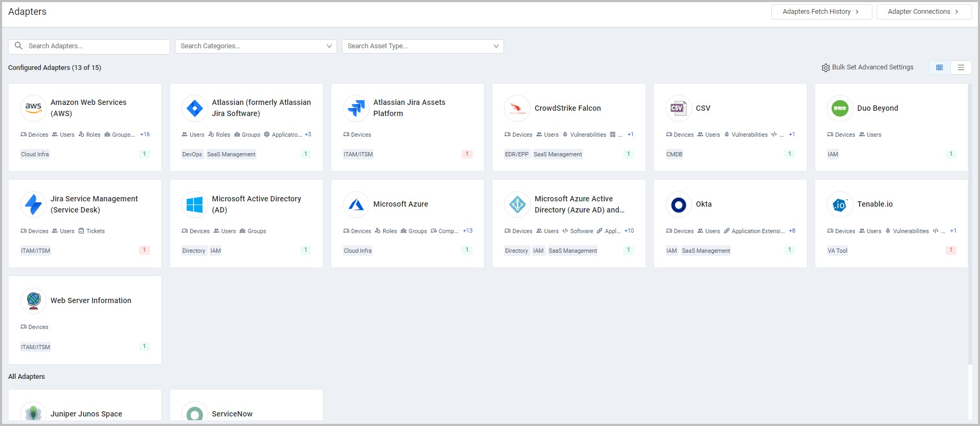Click the Tickets asset type on Jira Service Management
The height and width of the screenshot is (426, 980).
[x=92, y=231]
